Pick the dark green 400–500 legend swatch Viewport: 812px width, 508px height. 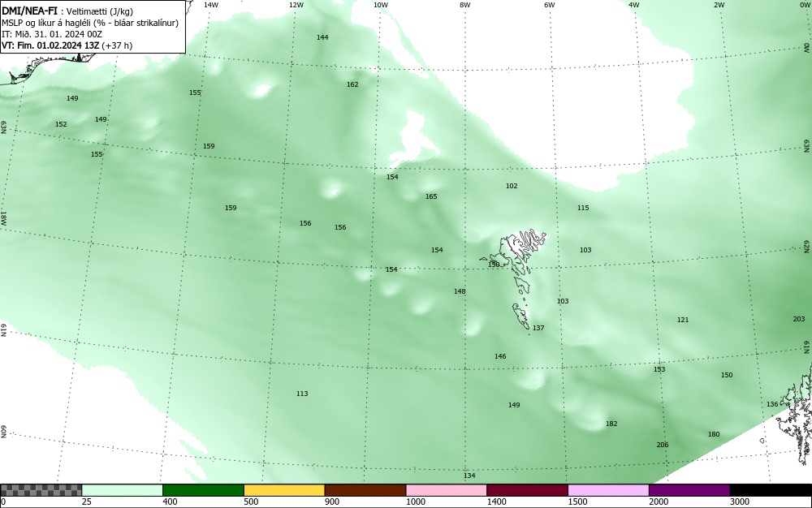coord(203,490)
